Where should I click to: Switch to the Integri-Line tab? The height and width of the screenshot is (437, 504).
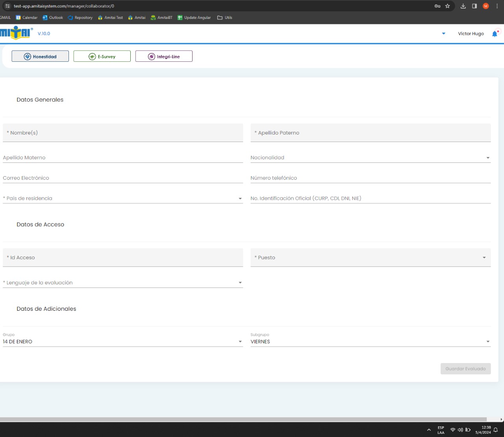pyautogui.click(x=164, y=56)
